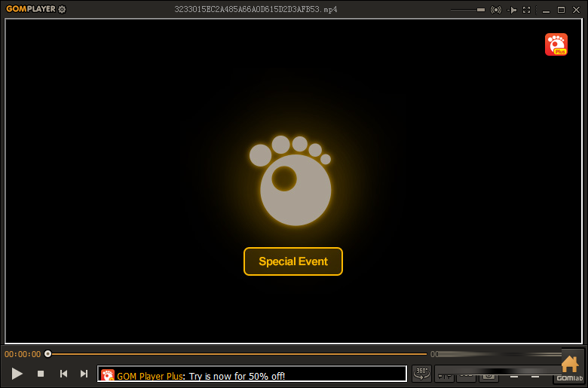The width and height of the screenshot is (588, 388).
Task: Close the GOM Player window
Action: 577,10
